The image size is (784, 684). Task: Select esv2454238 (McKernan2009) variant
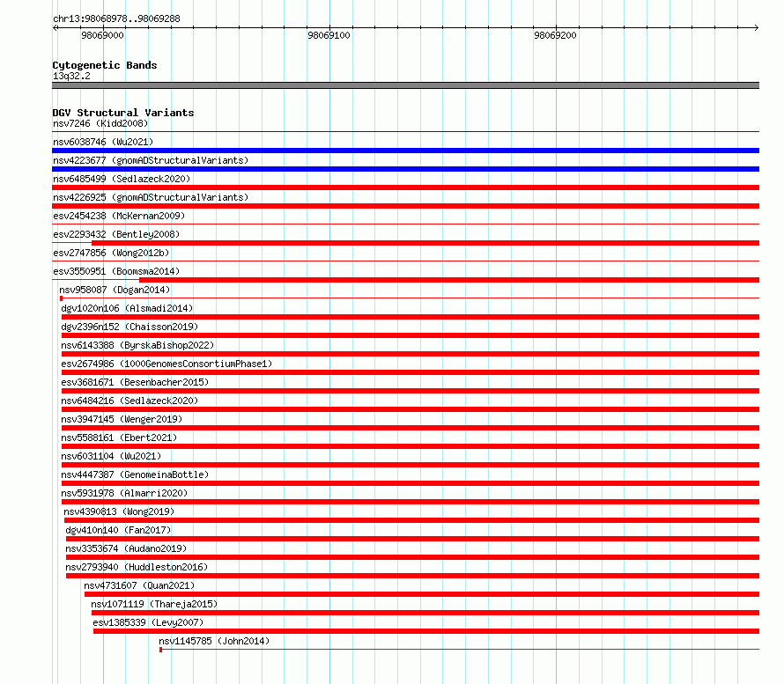coord(119,216)
